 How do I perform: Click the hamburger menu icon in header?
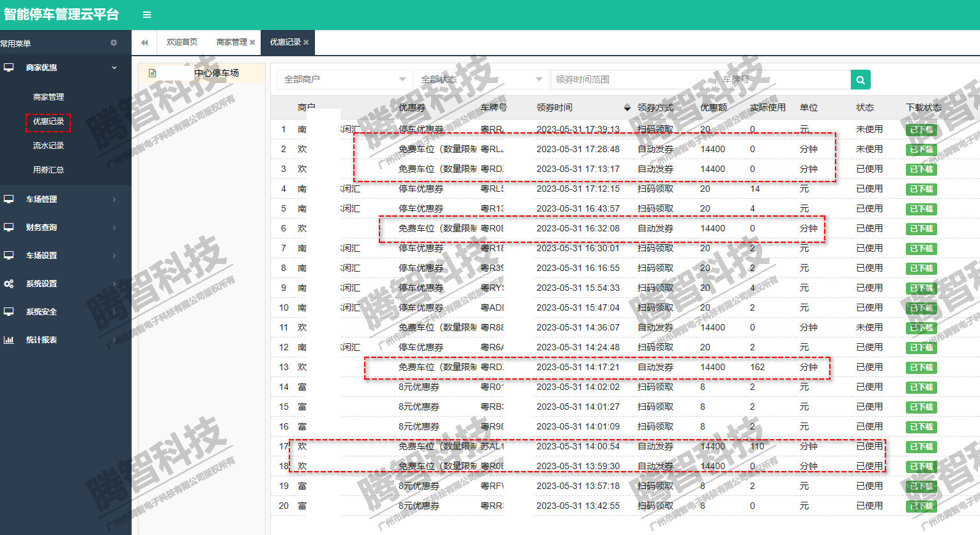pos(147,15)
